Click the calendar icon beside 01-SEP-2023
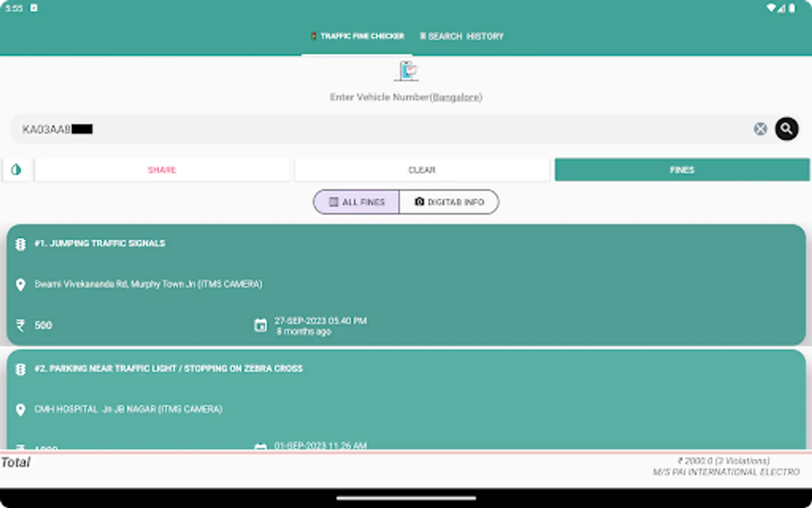The width and height of the screenshot is (812, 508). click(261, 448)
